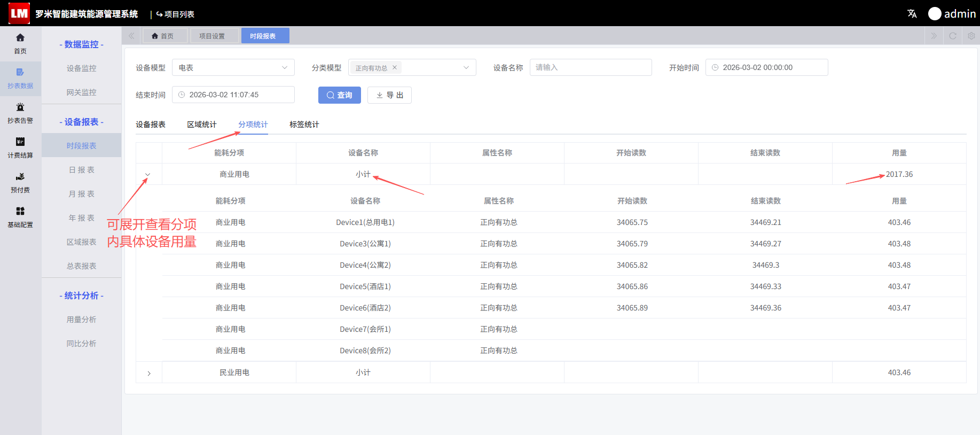Click the 导出 export button
980x435 pixels.
click(389, 95)
